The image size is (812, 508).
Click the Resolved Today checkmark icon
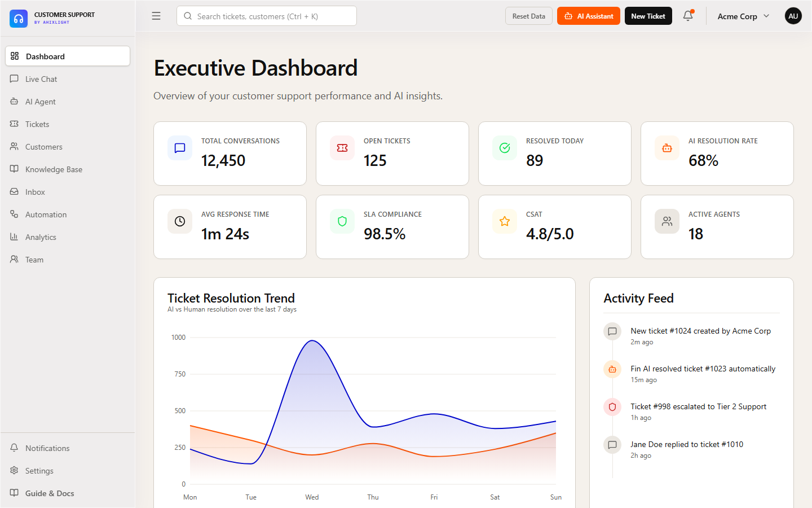pos(505,148)
